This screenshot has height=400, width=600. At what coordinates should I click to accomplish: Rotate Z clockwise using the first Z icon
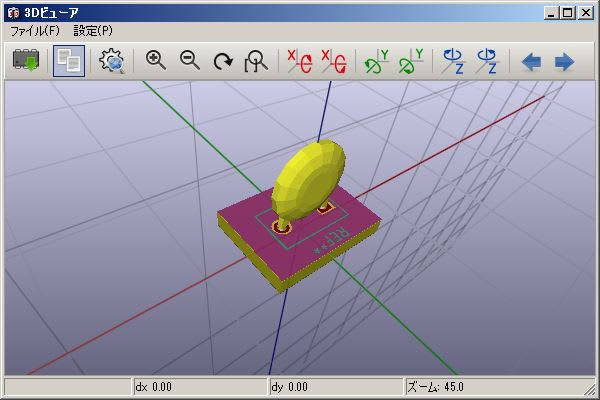[454, 61]
